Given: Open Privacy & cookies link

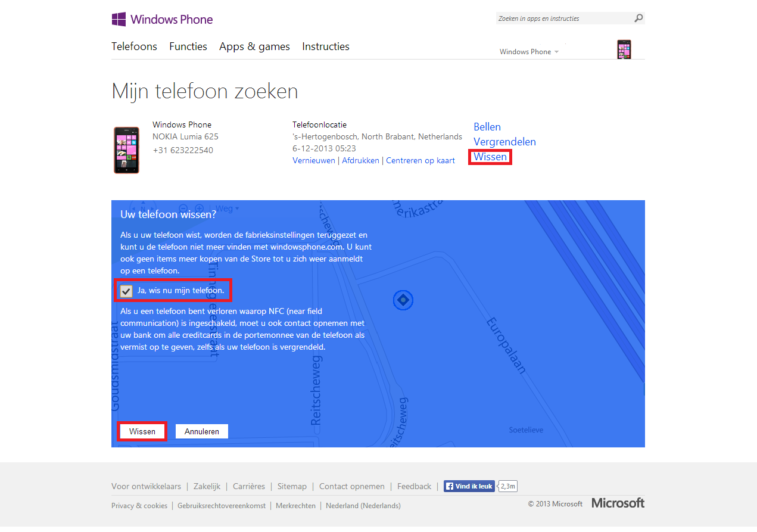Looking at the screenshot, I should click(x=139, y=506).
